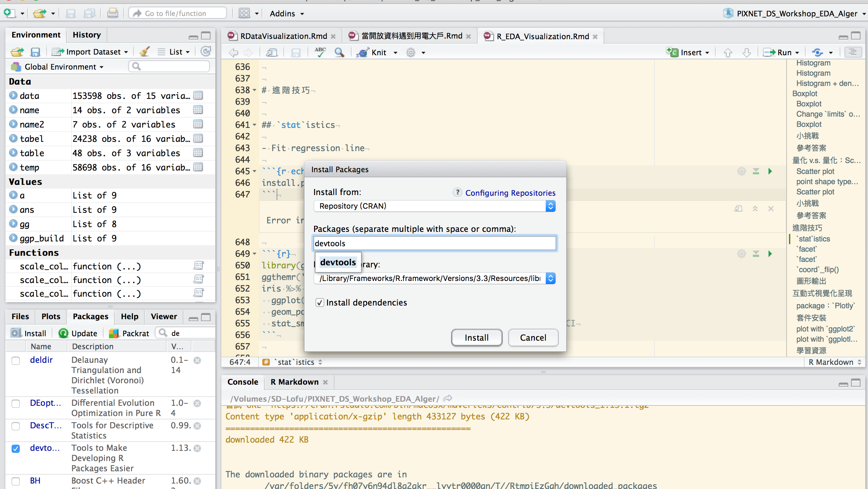Open Import Dataset dropdown

click(90, 52)
